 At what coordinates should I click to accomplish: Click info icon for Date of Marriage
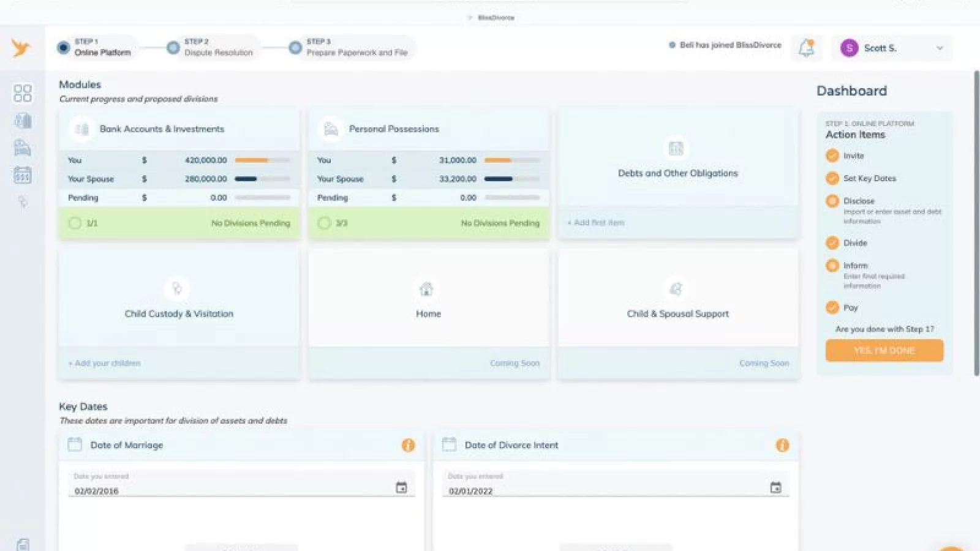point(408,445)
